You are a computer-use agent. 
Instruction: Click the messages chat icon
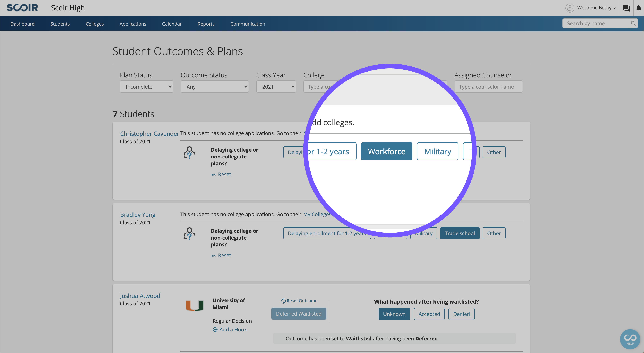coord(626,8)
